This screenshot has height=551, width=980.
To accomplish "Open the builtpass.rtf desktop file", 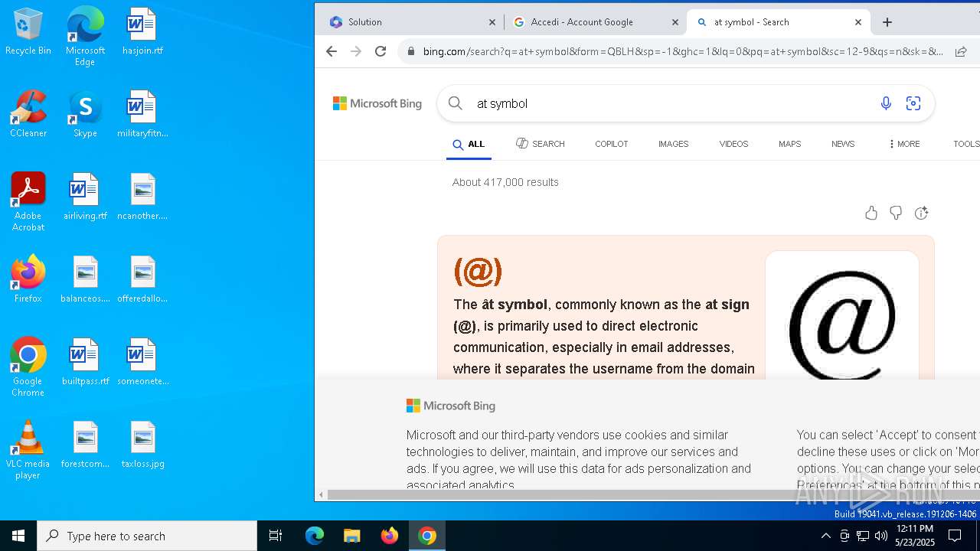I will (85, 363).
